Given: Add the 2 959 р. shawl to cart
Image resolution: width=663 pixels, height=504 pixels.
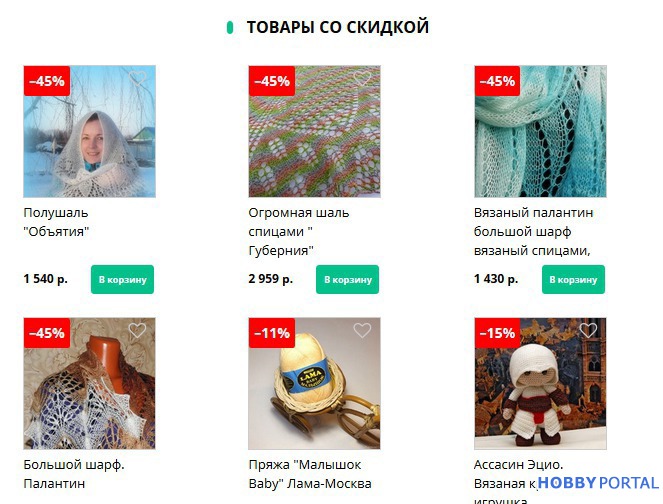Looking at the screenshot, I should point(348,279).
